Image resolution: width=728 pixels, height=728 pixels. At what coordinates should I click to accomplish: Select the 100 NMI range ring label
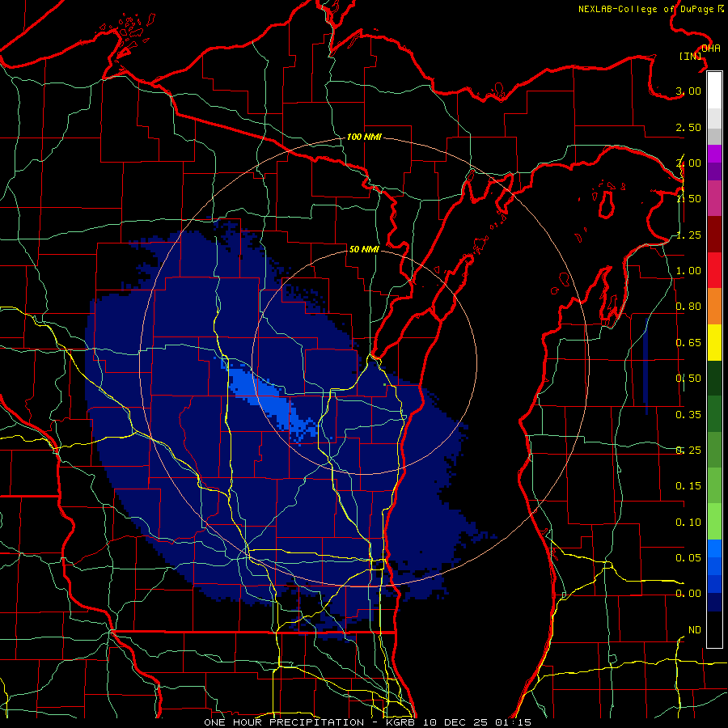point(364,137)
